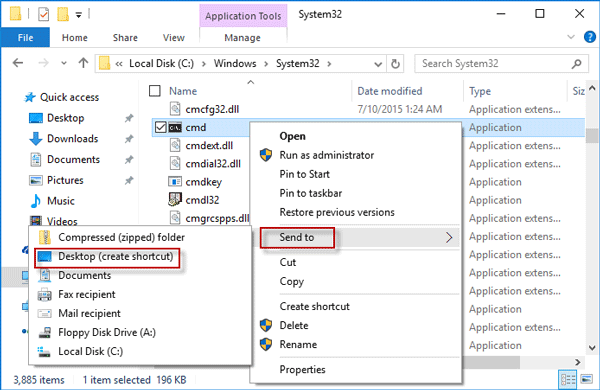
Task: Choose Rename in the context menu
Action: [298, 344]
